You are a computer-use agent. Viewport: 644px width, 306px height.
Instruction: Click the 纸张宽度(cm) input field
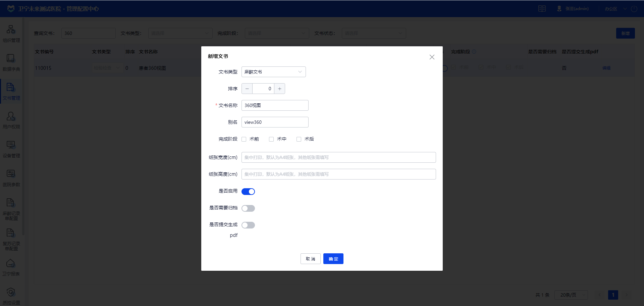(x=339, y=157)
